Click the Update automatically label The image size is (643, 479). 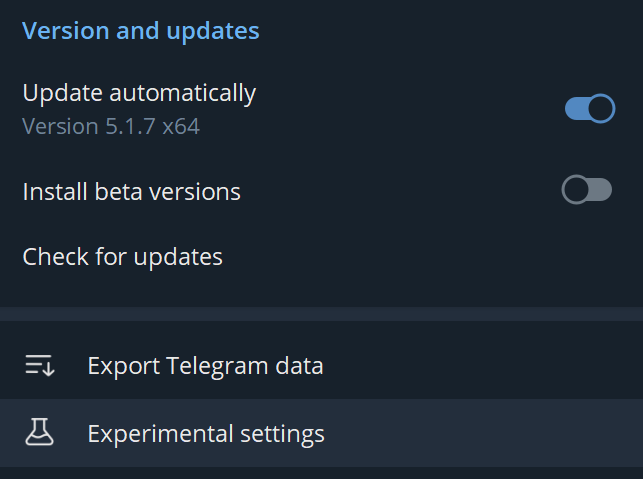[139, 93]
